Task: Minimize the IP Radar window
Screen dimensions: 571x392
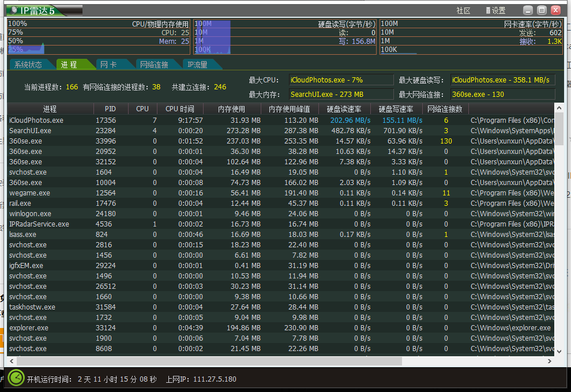Action: pos(528,10)
